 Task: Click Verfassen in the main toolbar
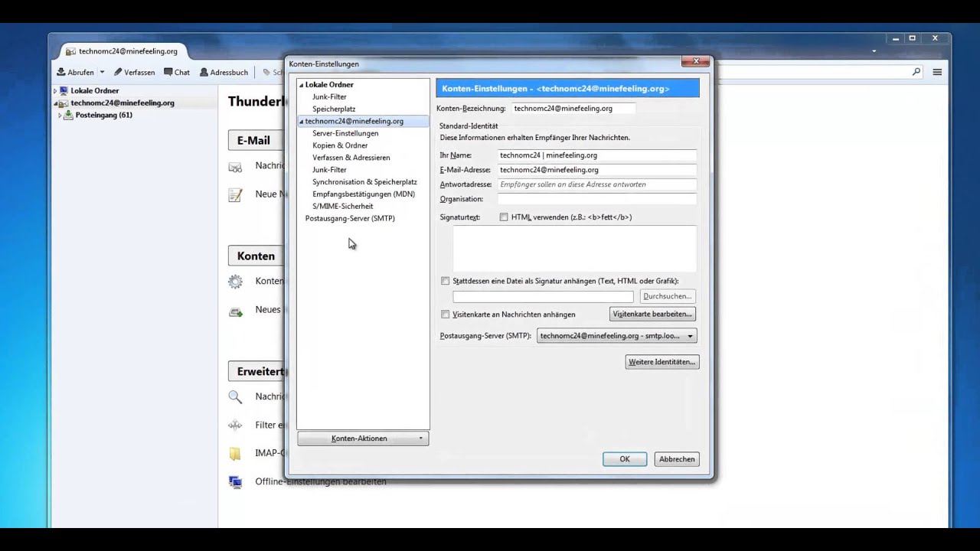pos(134,72)
